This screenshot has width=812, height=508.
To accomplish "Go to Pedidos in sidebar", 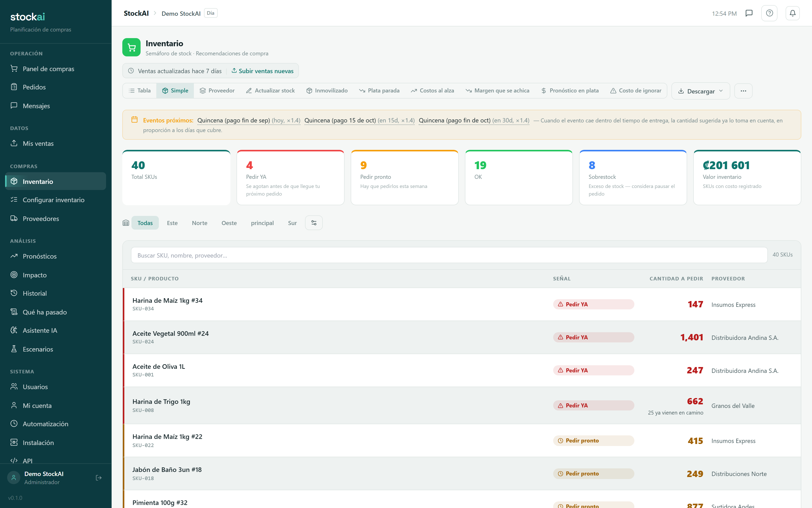I will pyautogui.click(x=56, y=87).
